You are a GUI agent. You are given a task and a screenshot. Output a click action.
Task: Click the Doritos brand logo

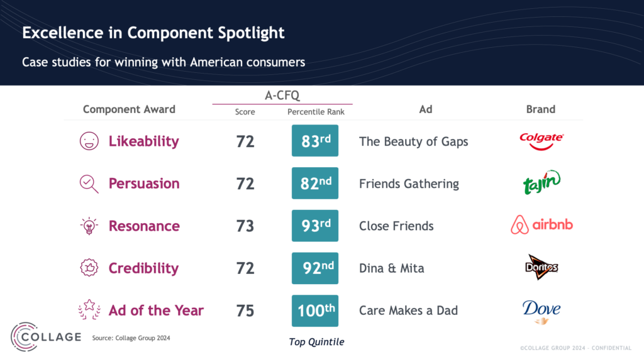tap(541, 267)
